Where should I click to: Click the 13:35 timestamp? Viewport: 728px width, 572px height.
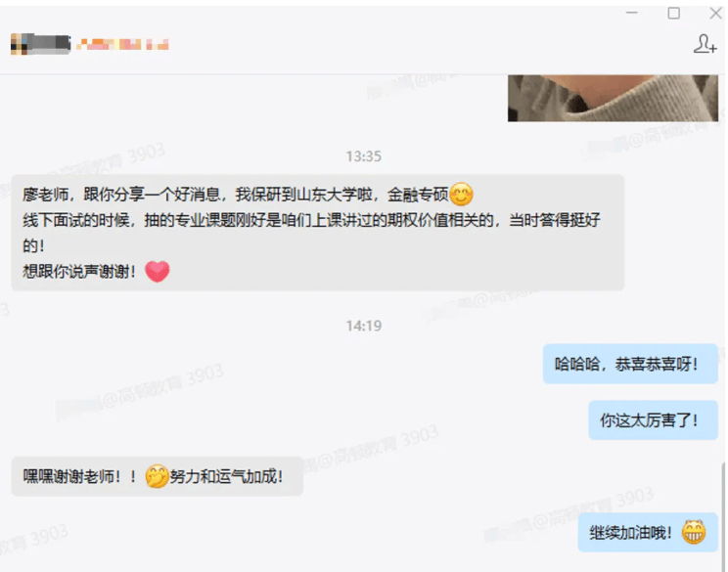364,156
